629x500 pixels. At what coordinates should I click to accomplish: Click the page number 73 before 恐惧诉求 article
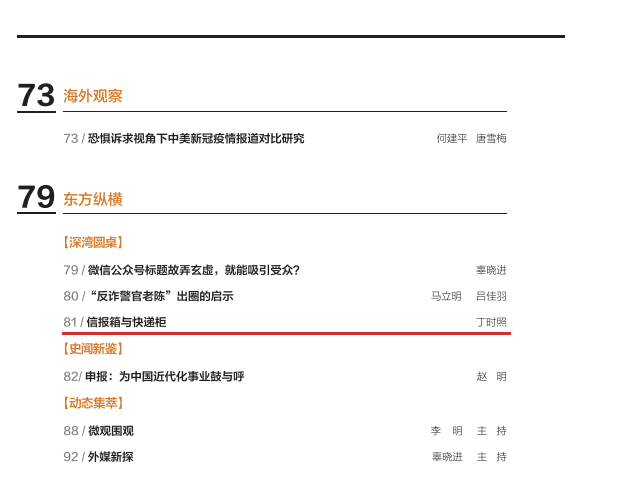(x=71, y=138)
